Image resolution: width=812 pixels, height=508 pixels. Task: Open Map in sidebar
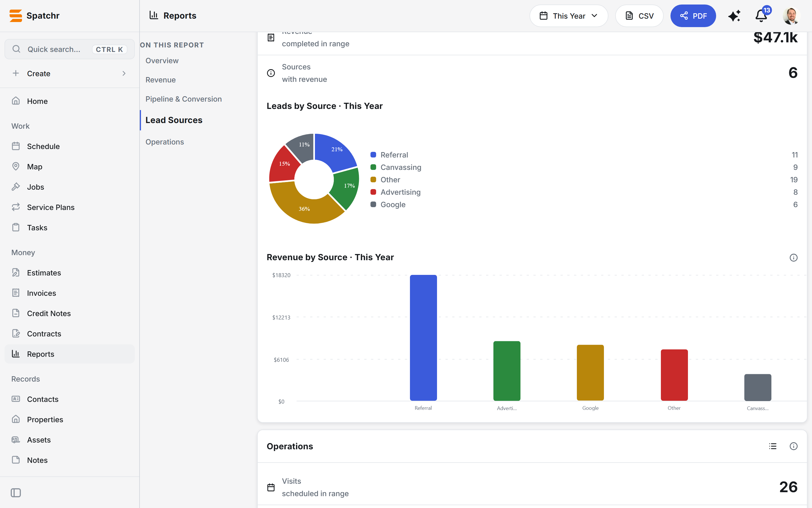[x=69, y=167]
